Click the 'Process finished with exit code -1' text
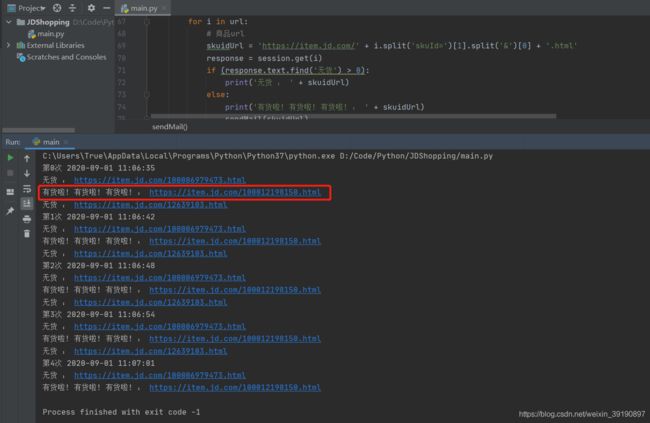This screenshot has height=423, width=650. coord(121,412)
